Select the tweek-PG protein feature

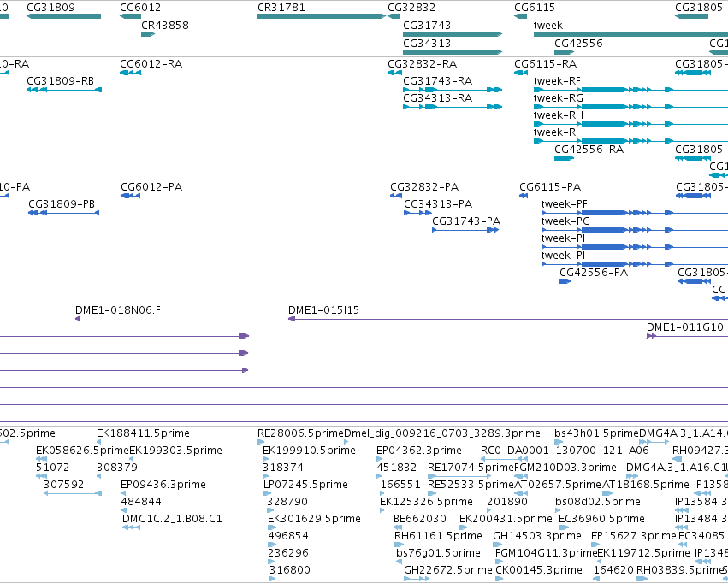[635, 230]
